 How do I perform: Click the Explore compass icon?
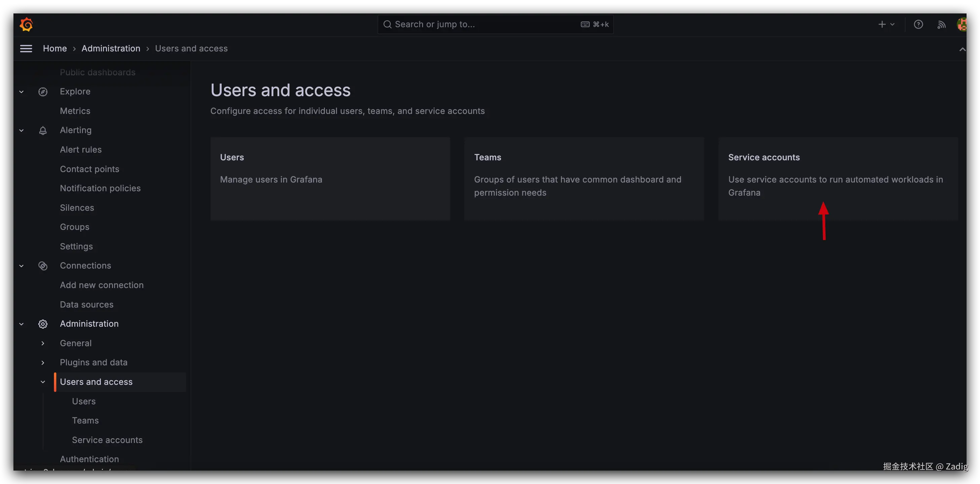point(43,92)
